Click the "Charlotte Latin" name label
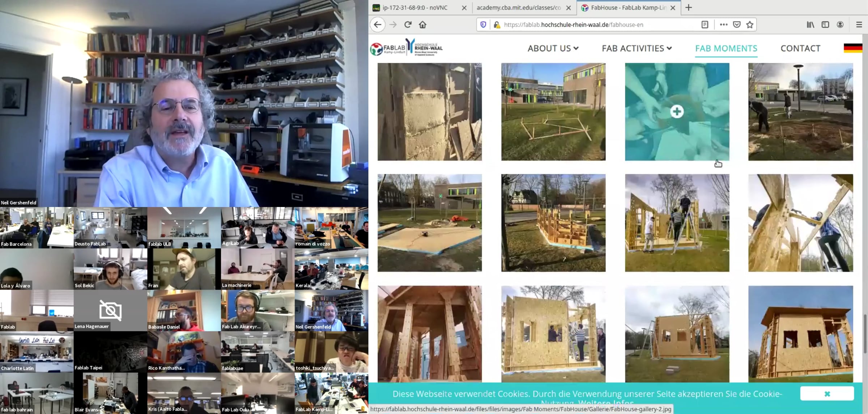The image size is (868, 414). (x=17, y=368)
